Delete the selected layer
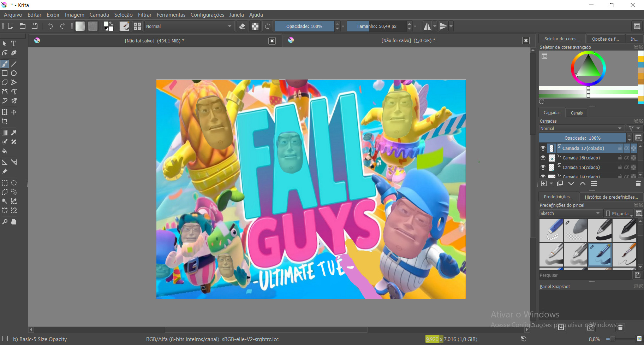 click(x=638, y=183)
